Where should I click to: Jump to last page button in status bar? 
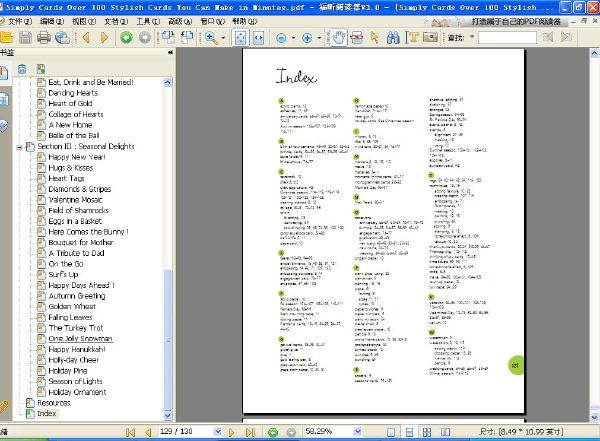coord(250,432)
